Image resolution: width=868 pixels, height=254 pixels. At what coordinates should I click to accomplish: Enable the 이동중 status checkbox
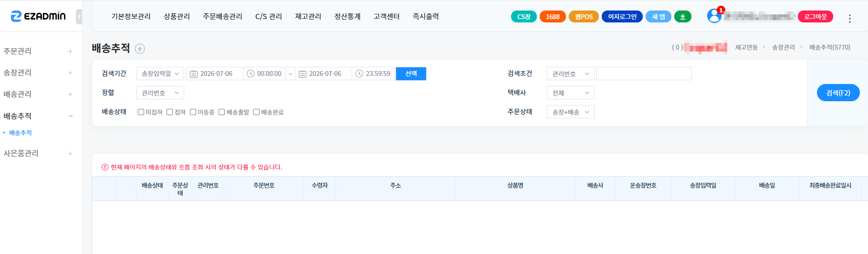click(x=193, y=112)
